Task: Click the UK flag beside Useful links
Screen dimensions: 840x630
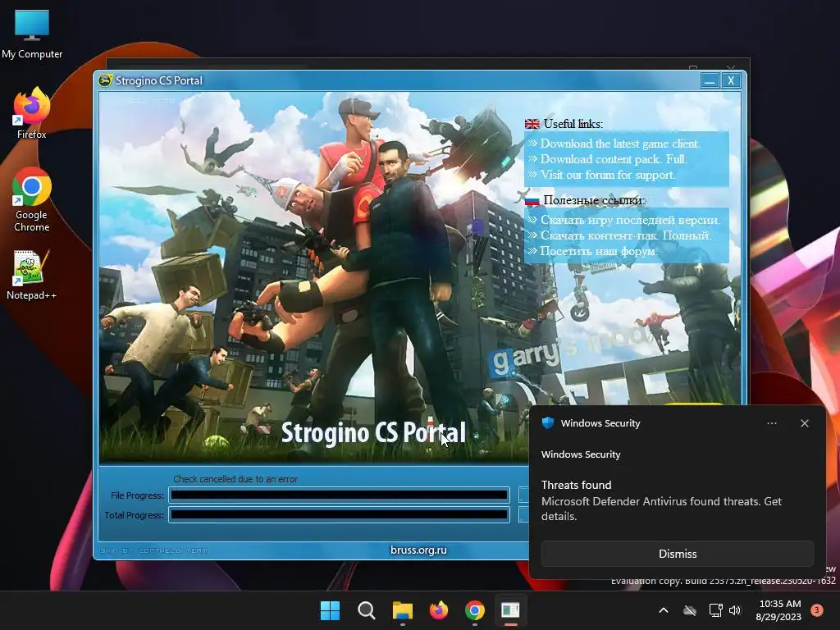Action: 532,124
